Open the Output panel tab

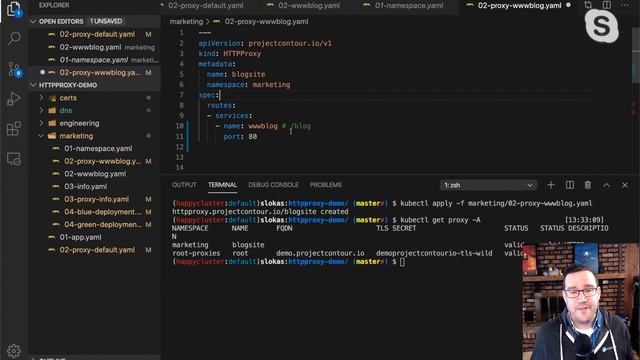click(x=184, y=185)
